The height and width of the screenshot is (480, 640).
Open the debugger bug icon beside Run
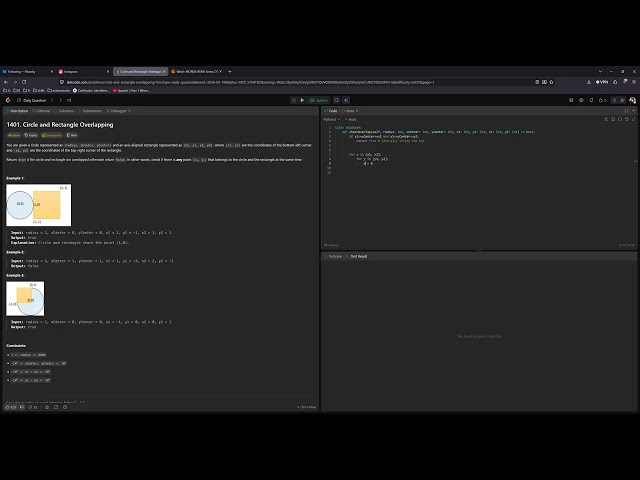[293, 100]
